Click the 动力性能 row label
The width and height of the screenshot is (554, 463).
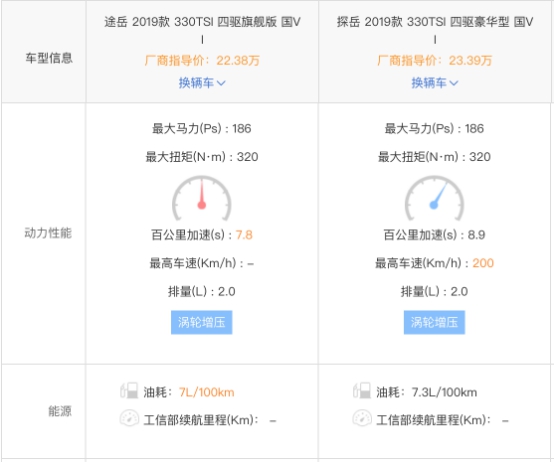coord(48,233)
